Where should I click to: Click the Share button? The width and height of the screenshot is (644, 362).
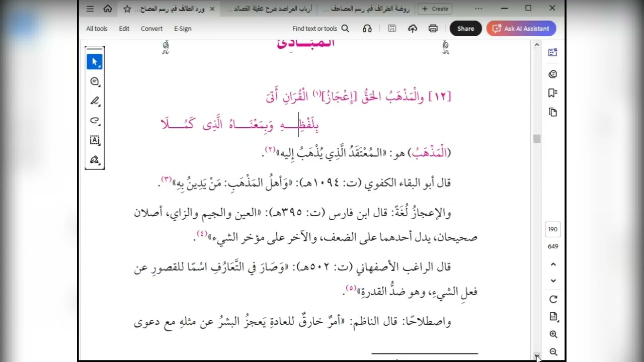coord(465,29)
